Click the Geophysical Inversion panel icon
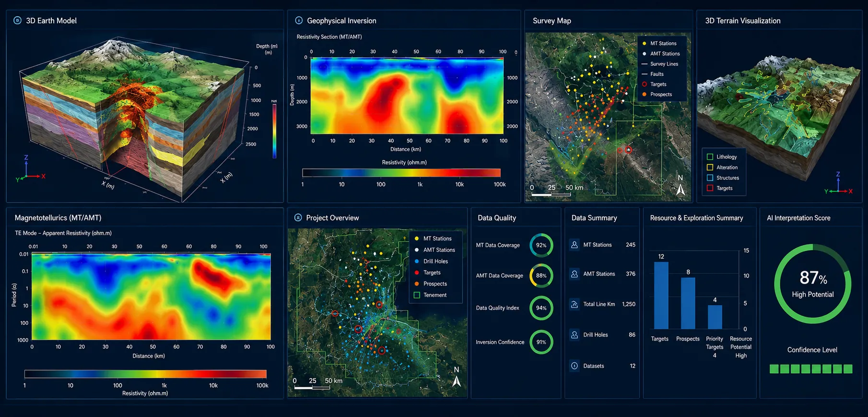Viewport: 868px width, 417px height. tap(299, 21)
